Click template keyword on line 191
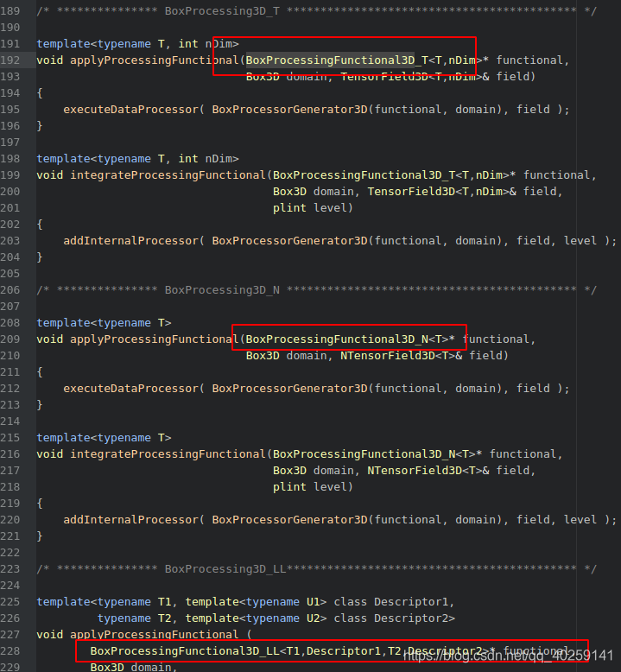Viewport: 621px width, 672px height. point(63,44)
